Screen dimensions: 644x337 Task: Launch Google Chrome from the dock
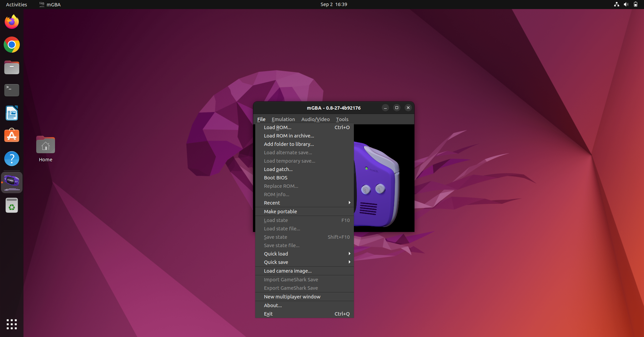point(11,45)
